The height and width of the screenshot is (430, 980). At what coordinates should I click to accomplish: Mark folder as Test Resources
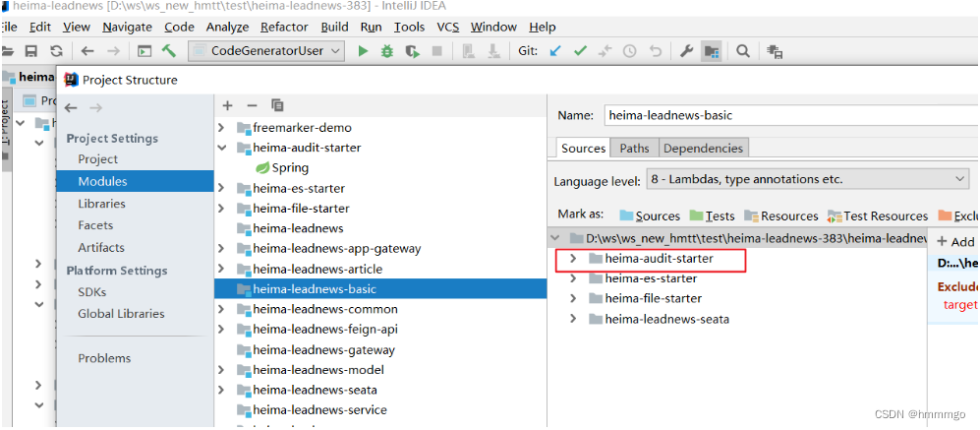pyautogui.click(x=877, y=215)
